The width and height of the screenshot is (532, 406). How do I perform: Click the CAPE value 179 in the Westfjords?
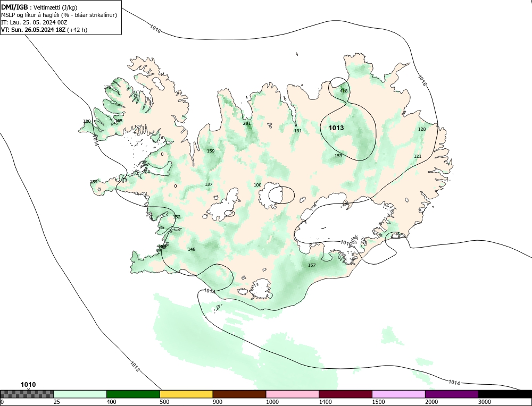point(107,87)
